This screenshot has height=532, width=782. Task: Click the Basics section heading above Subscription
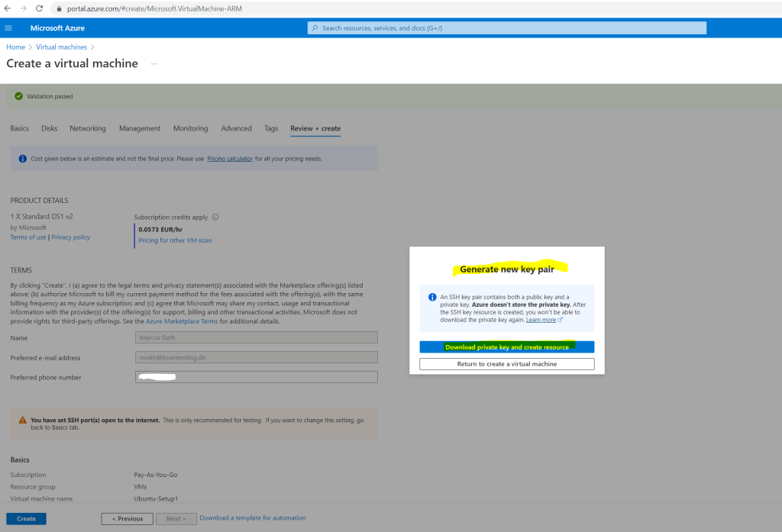pos(20,459)
